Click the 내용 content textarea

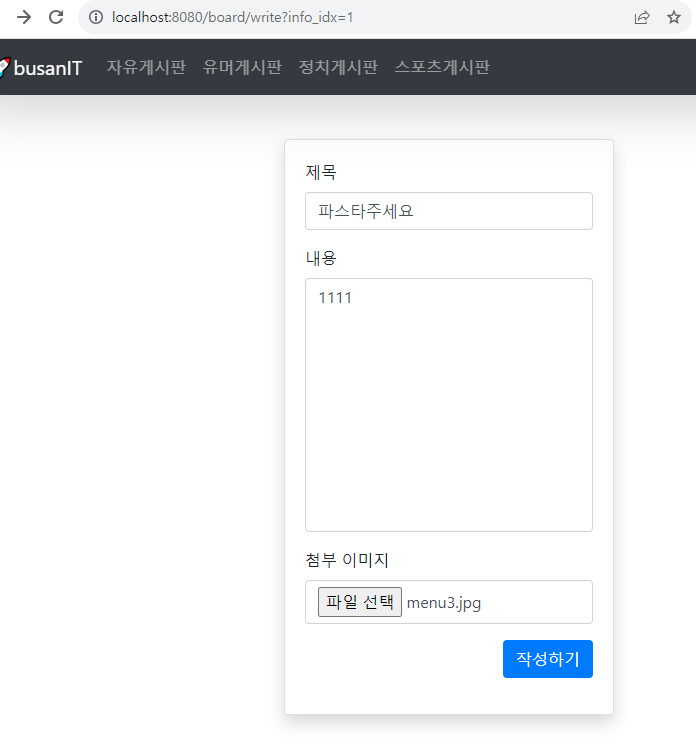coord(449,405)
